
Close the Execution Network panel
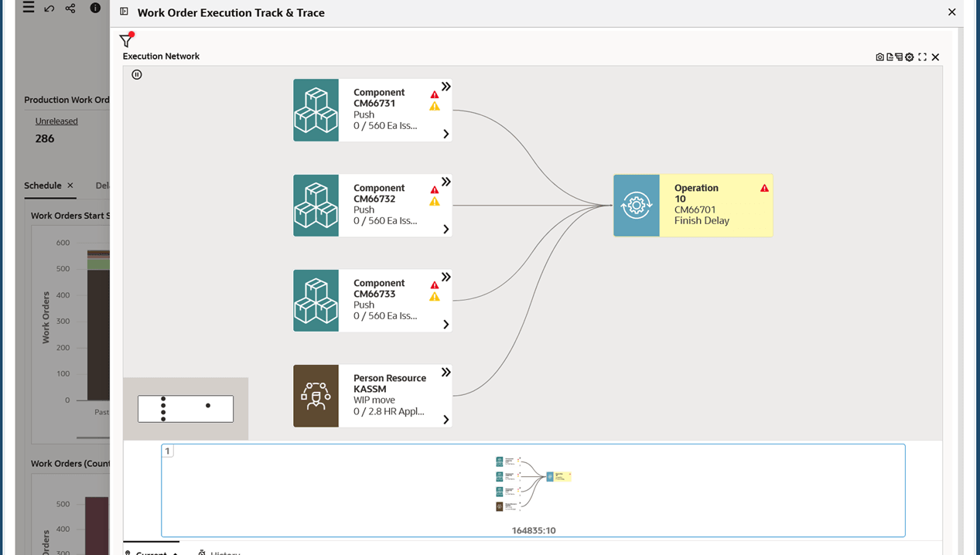click(x=935, y=57)
